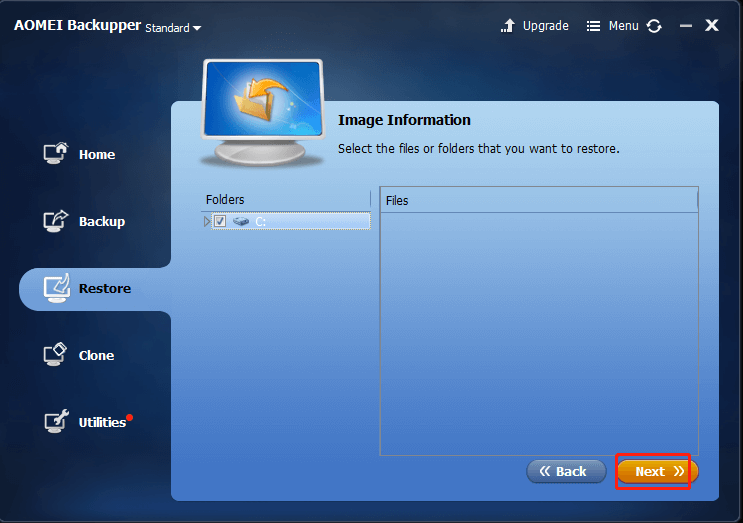Minimize the AOMEI Backupper window

(686, 26)
